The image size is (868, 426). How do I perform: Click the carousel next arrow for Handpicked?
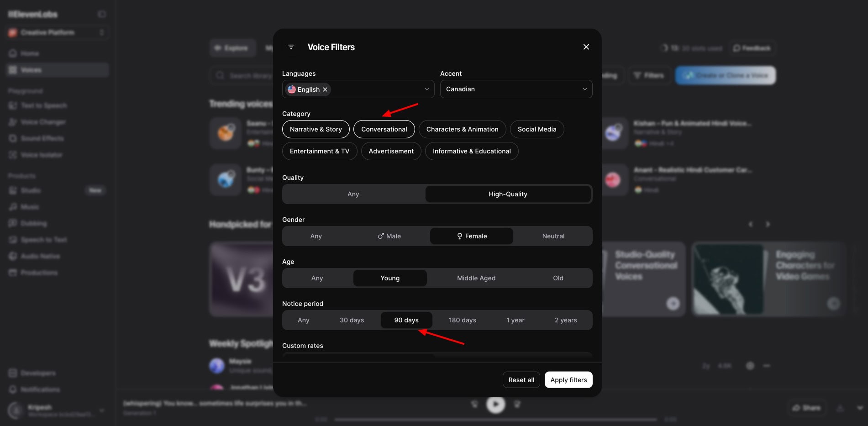(x=768, y=224)
